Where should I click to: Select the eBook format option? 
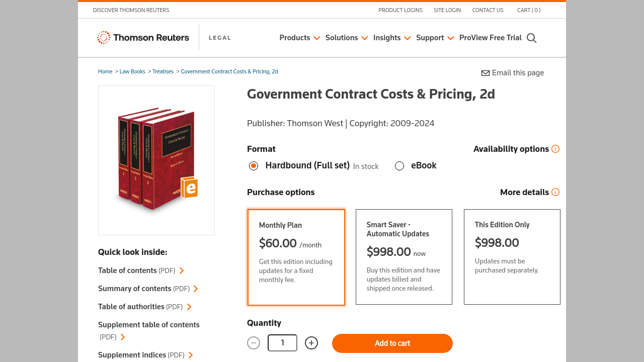[x=399, y=166]
